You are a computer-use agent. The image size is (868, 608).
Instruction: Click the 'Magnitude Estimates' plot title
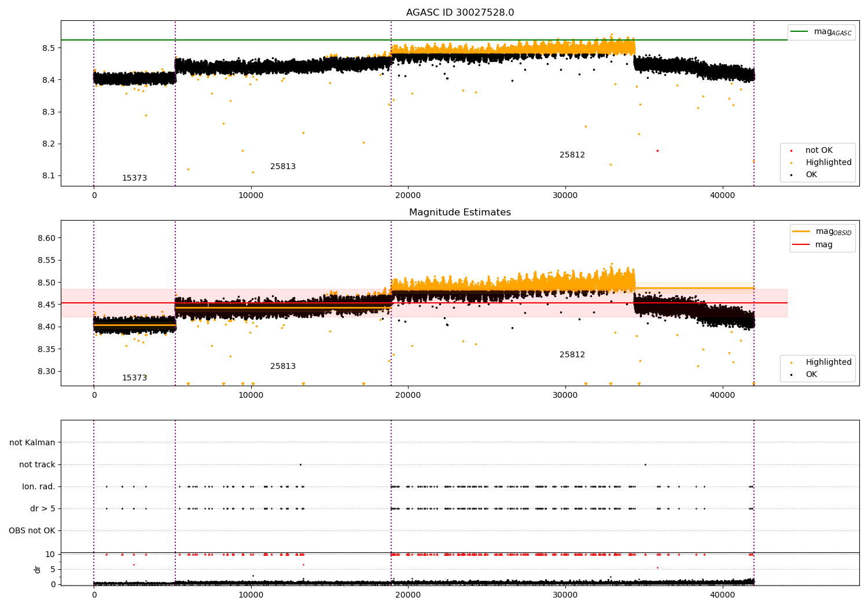(460, 213)
